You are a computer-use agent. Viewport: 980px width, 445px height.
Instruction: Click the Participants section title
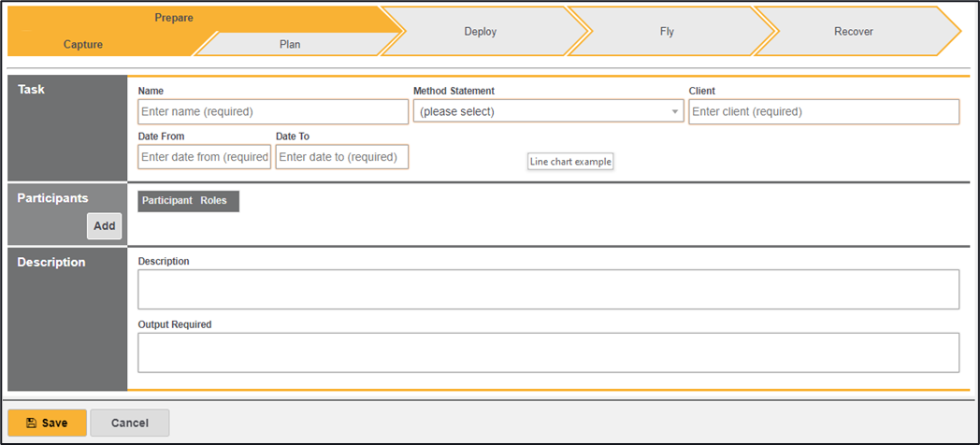click(x=52, y=198)
